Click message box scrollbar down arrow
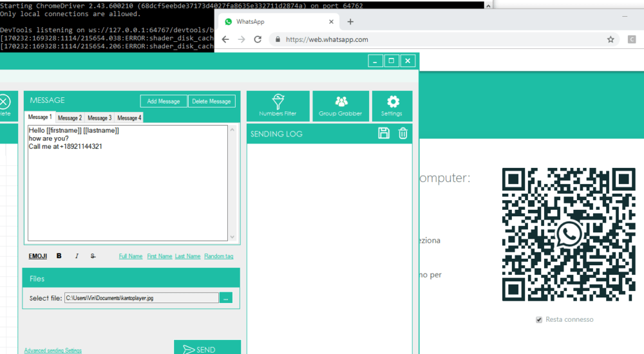Image resolution: width=644 pixels, height=354 pixels. (x=232, y=237)
